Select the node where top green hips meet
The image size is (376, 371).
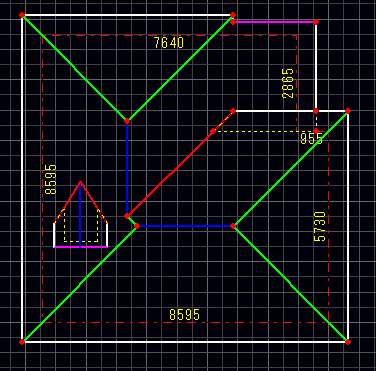tap(127, 121)
